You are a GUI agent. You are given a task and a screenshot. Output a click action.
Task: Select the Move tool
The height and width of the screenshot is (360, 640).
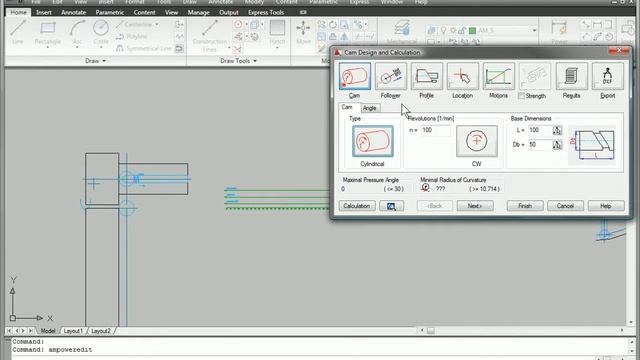[x=303, y=32]
